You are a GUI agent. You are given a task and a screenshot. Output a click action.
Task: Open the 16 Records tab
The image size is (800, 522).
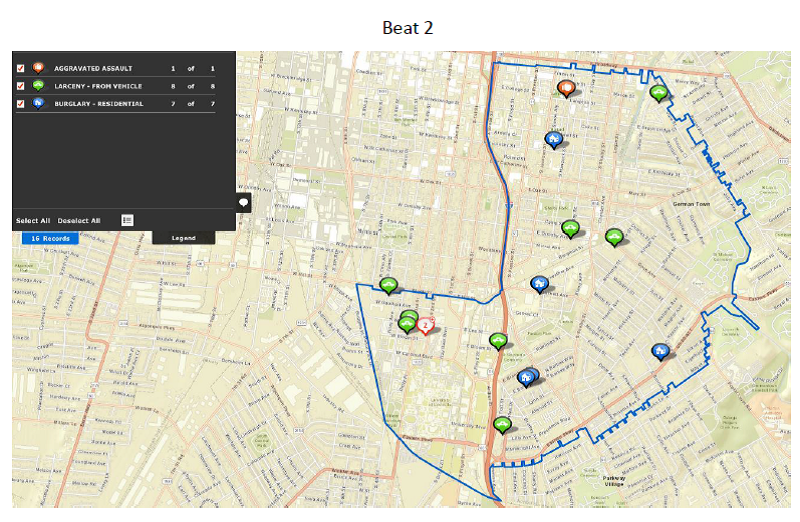49,239
